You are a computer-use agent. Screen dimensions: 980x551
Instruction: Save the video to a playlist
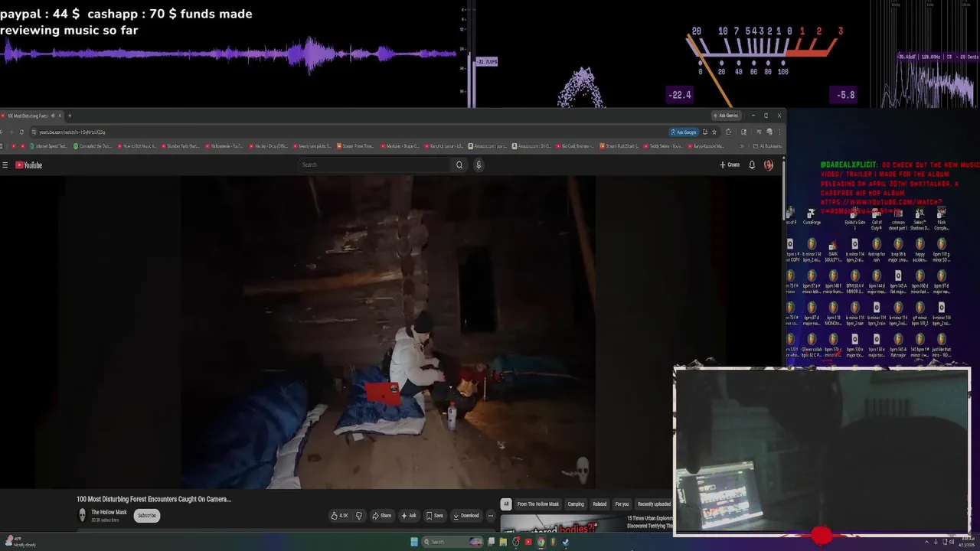pyautogui.click(x=434, y=515)
